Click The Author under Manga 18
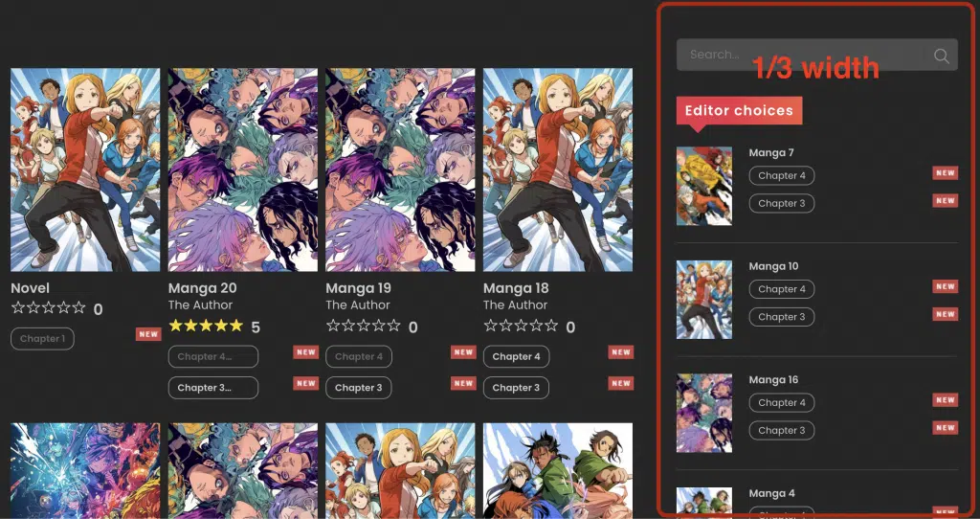The image size is (980, 519). pos(516,305)
